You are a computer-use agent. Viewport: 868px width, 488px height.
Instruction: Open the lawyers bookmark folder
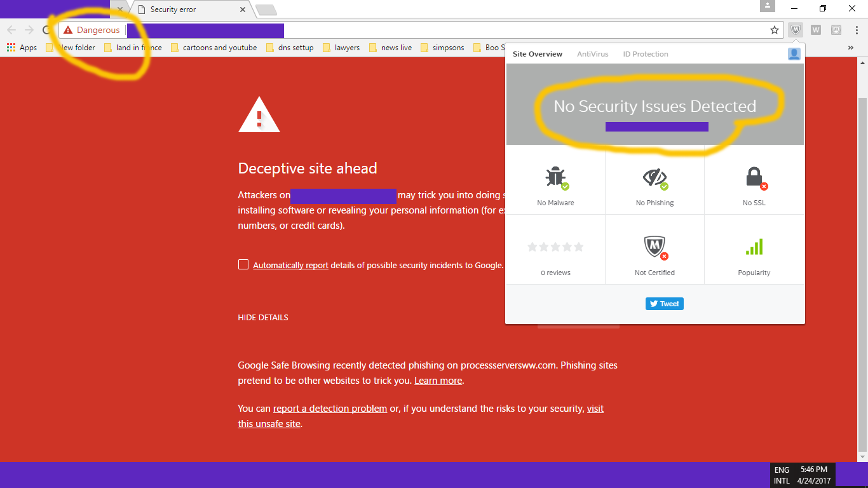[x=341, y=48]
